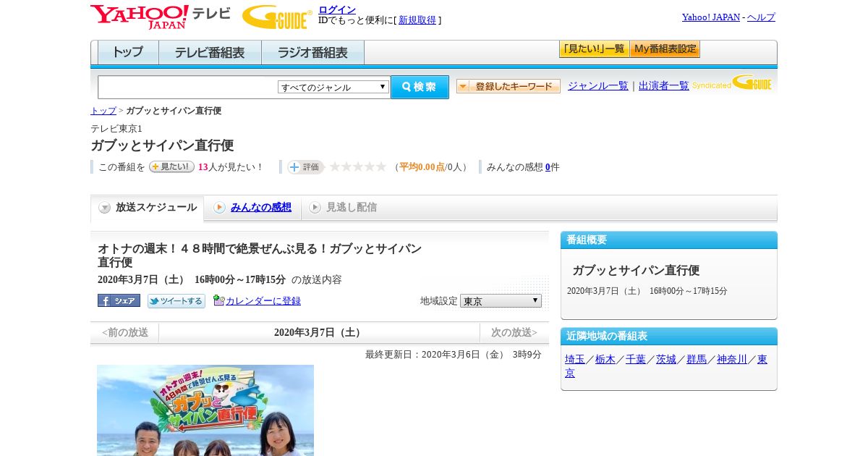Click the 13人が見たい！ count text
Viewport: 868px width, 456px height.
tap(231, 167)
